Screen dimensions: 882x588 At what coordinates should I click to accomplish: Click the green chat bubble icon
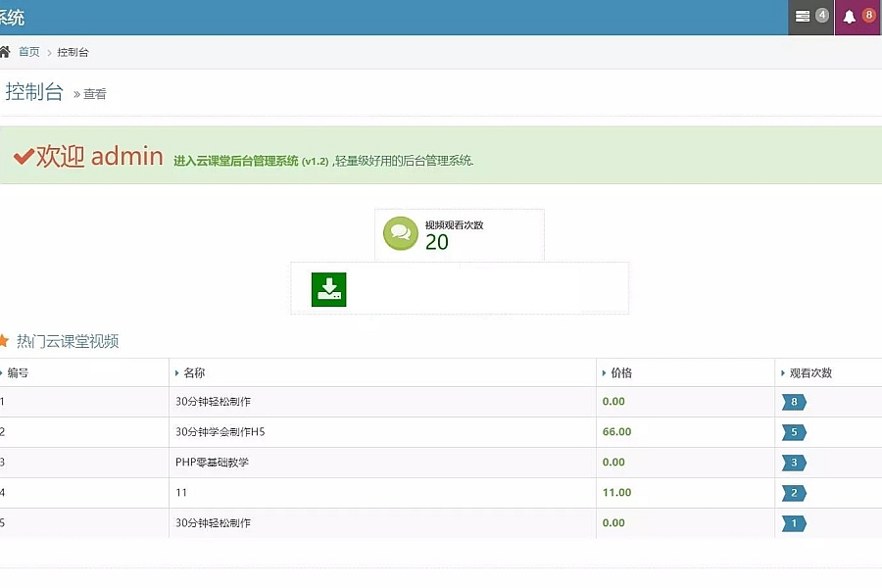pos(400,233)
